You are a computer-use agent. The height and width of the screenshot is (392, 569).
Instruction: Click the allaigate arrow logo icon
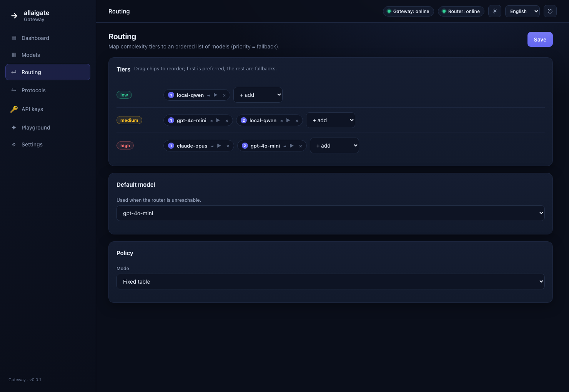pyautogui.click(x=14, y=16)
